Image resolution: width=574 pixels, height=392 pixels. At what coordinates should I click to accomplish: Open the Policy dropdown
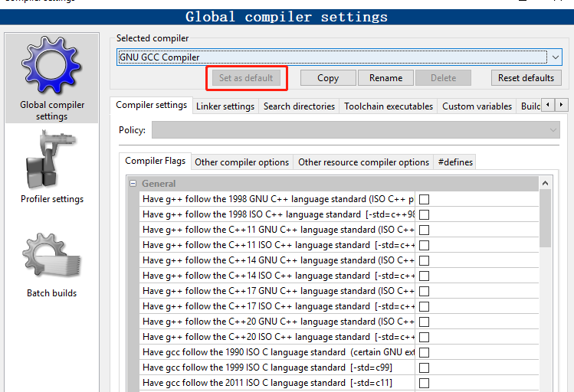pyautogui.click(x=356, y=130)
